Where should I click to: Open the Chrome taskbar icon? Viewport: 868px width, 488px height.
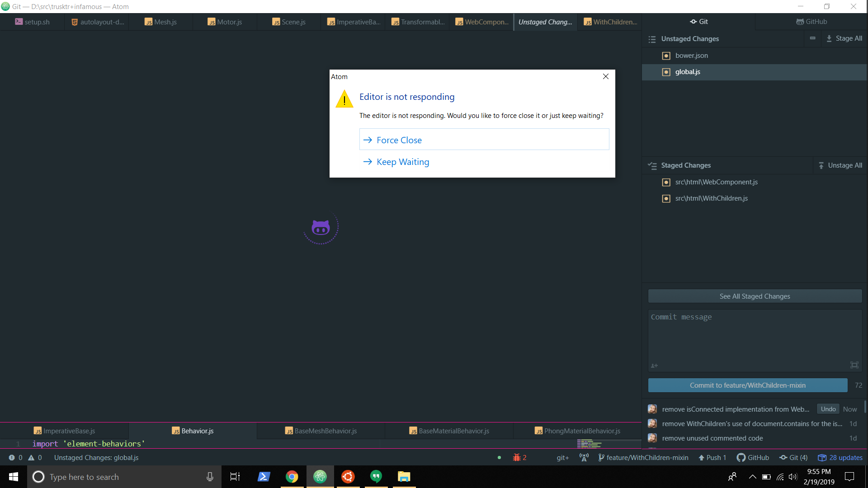coord(292,477)
